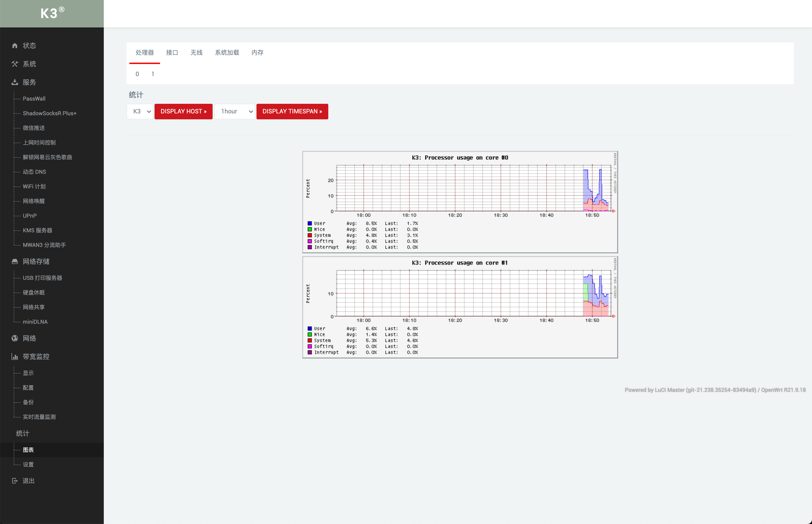Switch to the 内存 tab
Viewport: 812px width, 524px height.
tap(257, 53)
